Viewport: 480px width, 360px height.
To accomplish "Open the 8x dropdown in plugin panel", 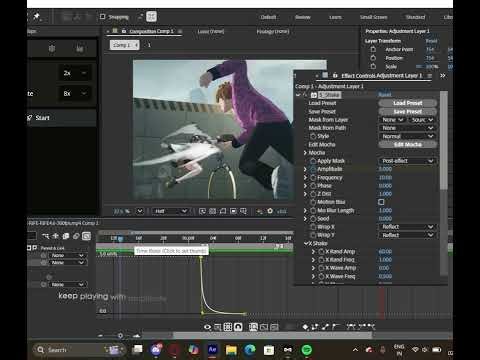I will click(75, 93).
